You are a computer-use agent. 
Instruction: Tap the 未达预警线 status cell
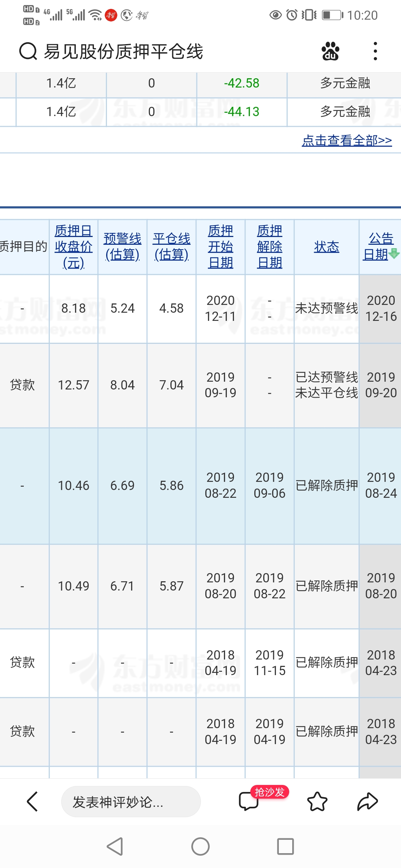pyautogui.click(x=327, y=308)
